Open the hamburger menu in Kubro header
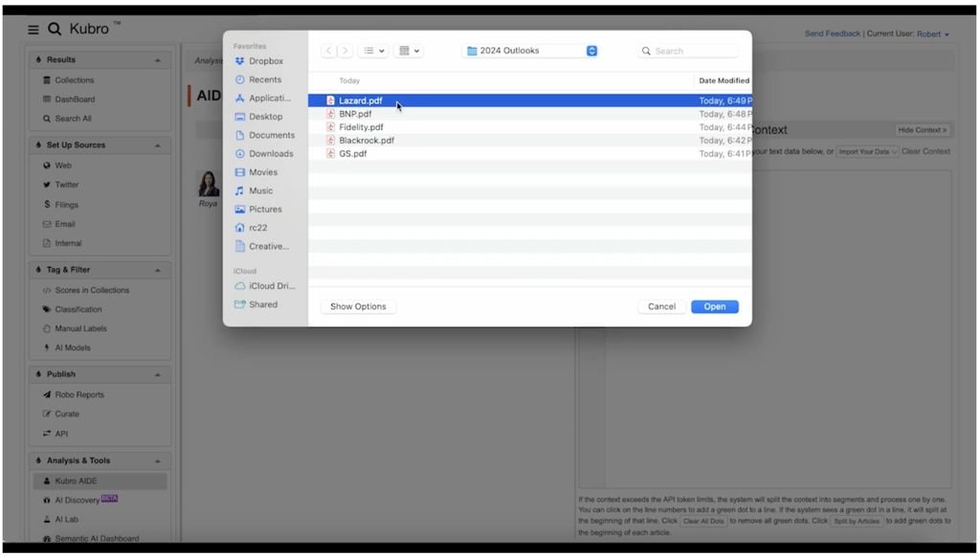This screenshot has width=980, height=556. [33, 30]
